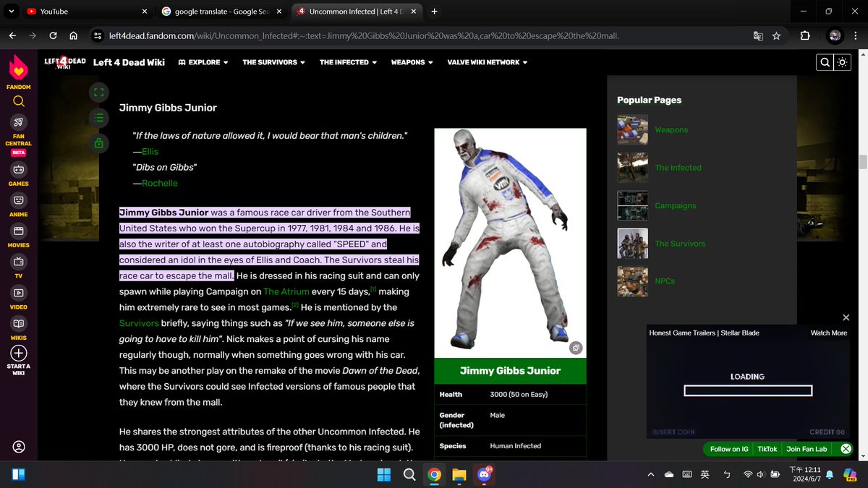This screenshot has height=488, width=868.
Task: Click the Watch More video button
Action: point(829,333)
